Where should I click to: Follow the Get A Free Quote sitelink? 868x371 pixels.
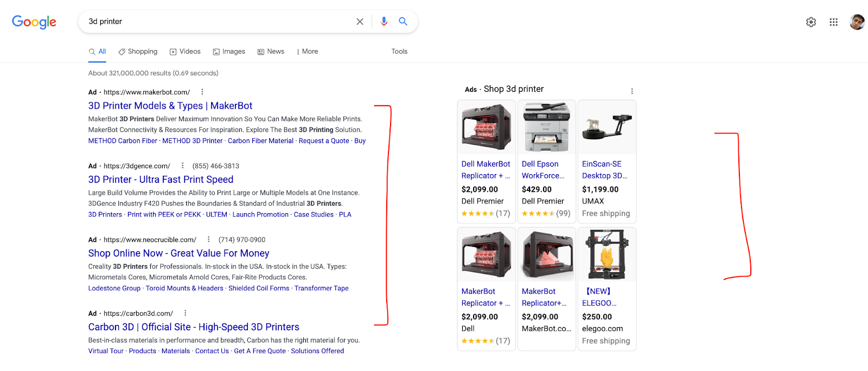(260, 351)
